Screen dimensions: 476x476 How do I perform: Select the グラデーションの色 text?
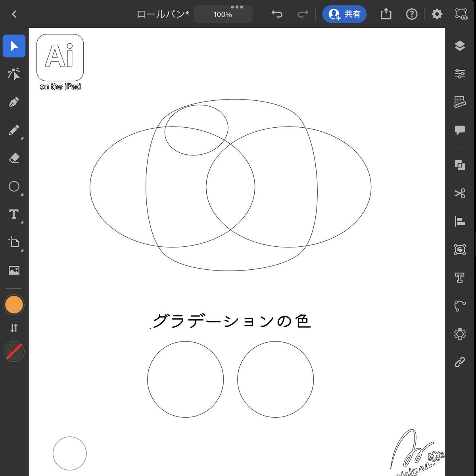(x=231, y=321)
